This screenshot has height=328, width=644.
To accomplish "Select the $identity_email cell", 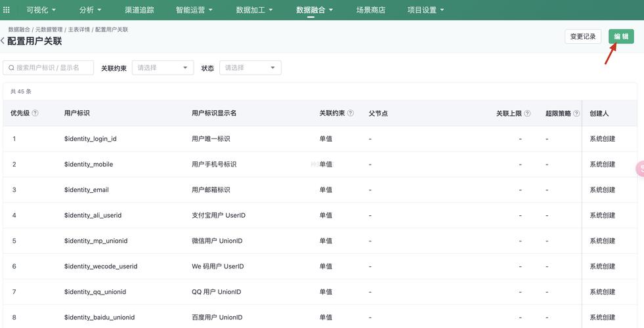I will tap(86, 190).
